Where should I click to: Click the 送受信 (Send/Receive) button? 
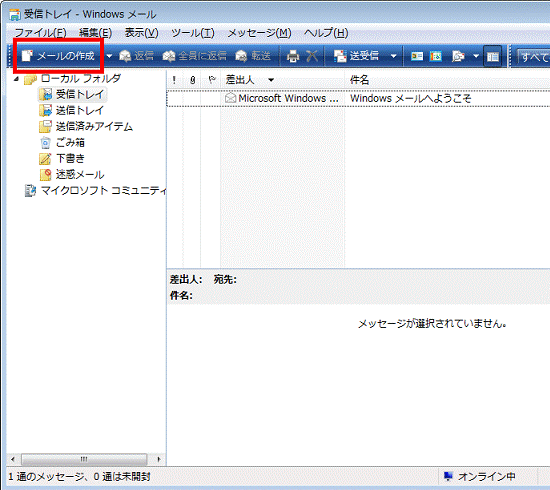pyautogui.click(x=356, y=56)
